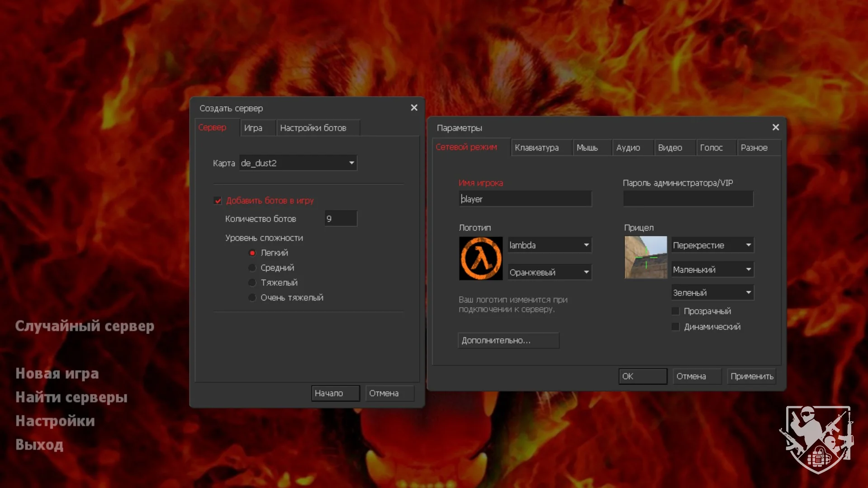This screenshot has height=488, width=868.
Task: Click the crosshair preview image
Action: tap(645, 257)
